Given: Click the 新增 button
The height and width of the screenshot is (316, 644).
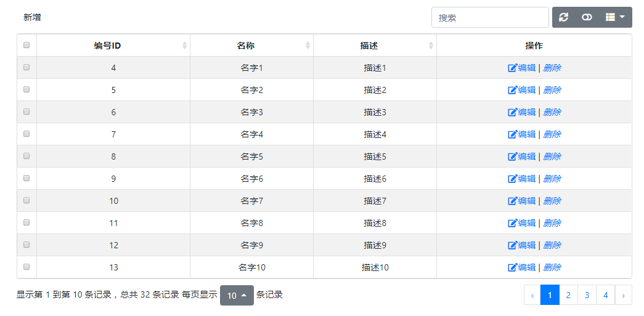Looking at the screenshot, I should click(x=32, y=17).
